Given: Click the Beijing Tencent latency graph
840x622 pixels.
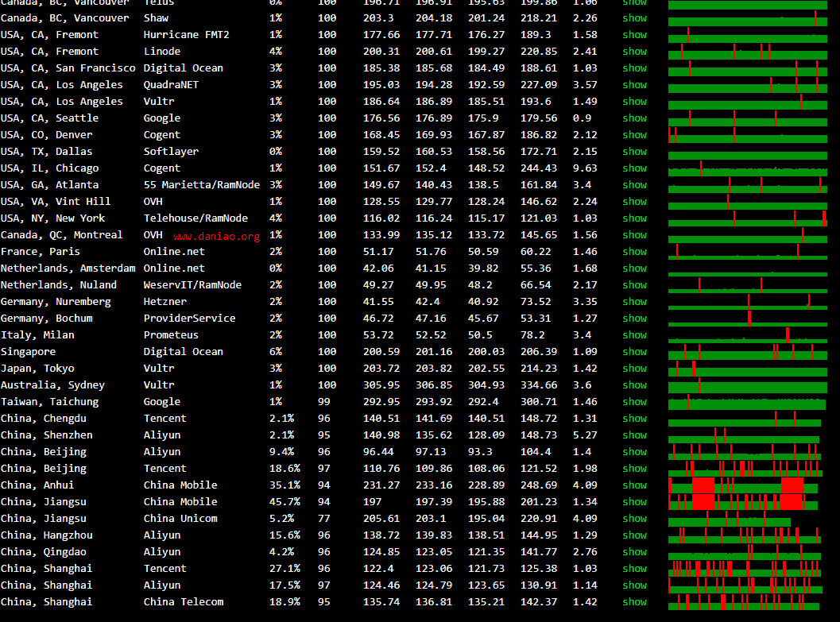Looking at the screenshot, I should pos(745,469).
